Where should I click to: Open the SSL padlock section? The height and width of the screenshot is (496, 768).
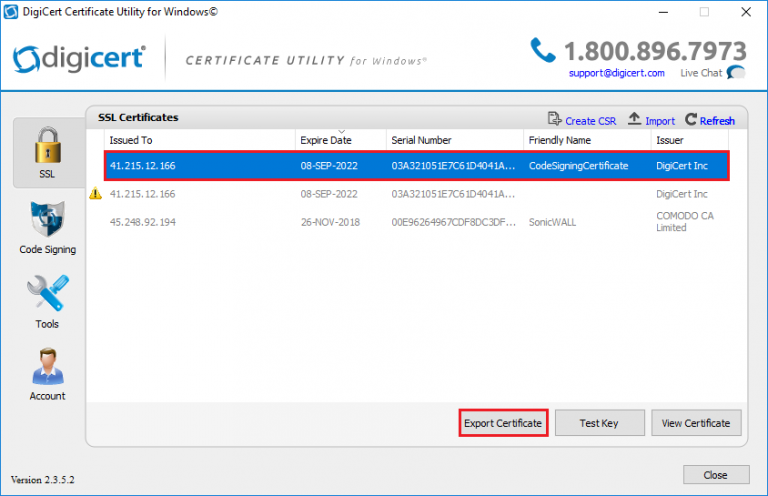[x=48, y=152]
